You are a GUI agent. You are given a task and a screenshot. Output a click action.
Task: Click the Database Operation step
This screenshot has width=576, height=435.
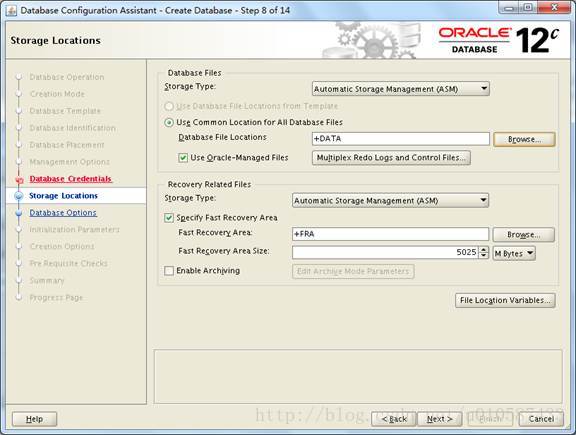point(67,77)
